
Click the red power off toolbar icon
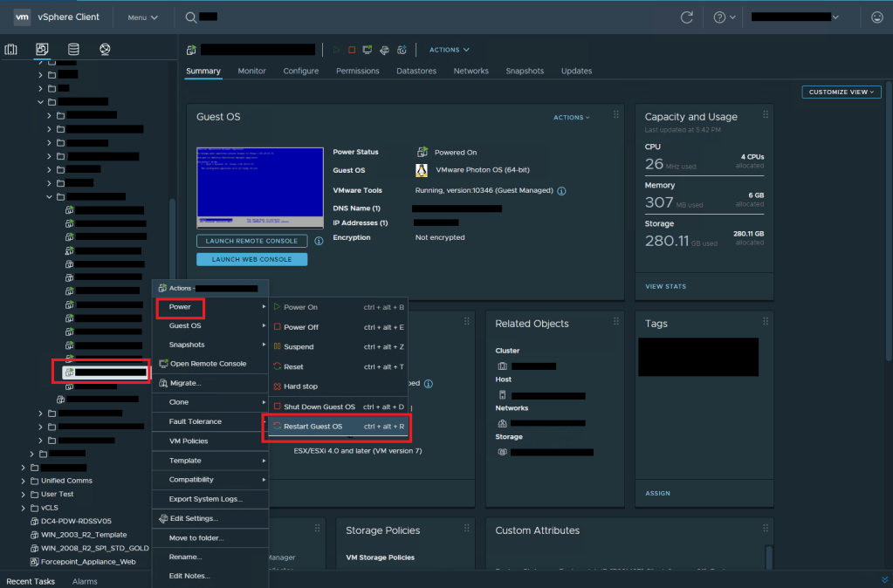(x=352, y=51)
